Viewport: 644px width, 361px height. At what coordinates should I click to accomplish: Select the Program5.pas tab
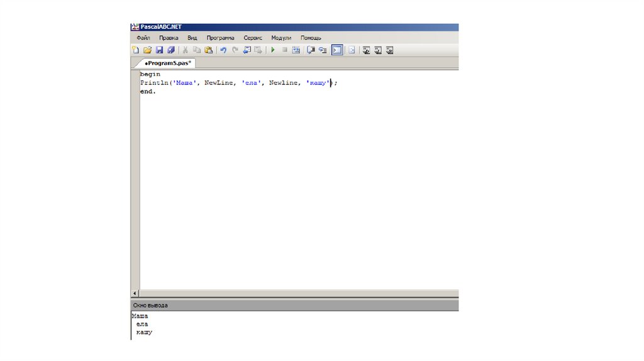pos(167,63)
